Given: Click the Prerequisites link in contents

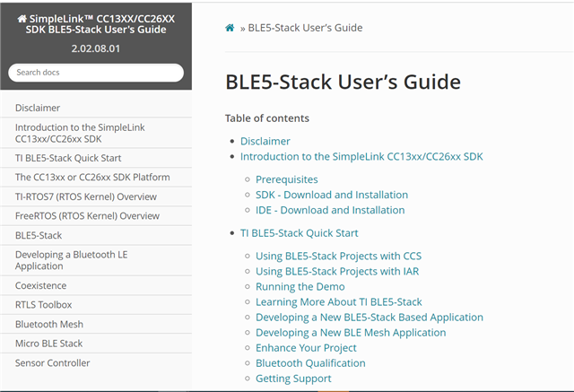Looking at the screenshot, I should coord(286,179).
